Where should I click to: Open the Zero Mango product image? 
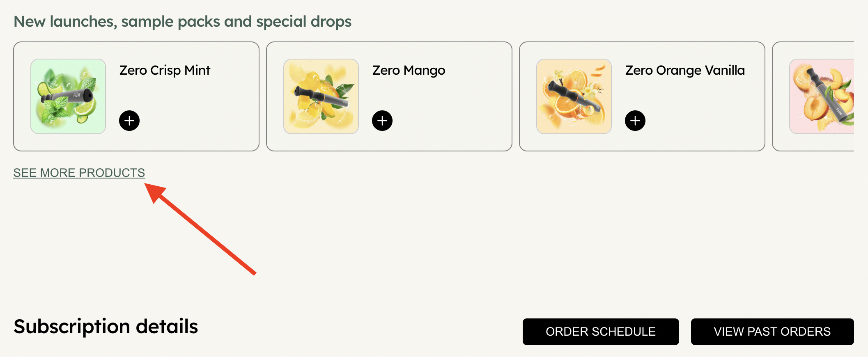pyautogui.click(x=321, y=96)
